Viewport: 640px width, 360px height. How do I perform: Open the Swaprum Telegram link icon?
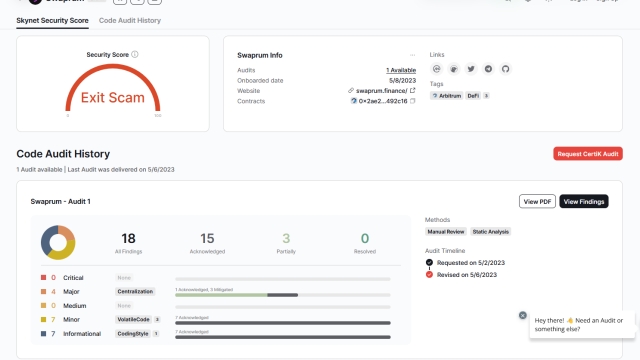(x=488, y=69)
